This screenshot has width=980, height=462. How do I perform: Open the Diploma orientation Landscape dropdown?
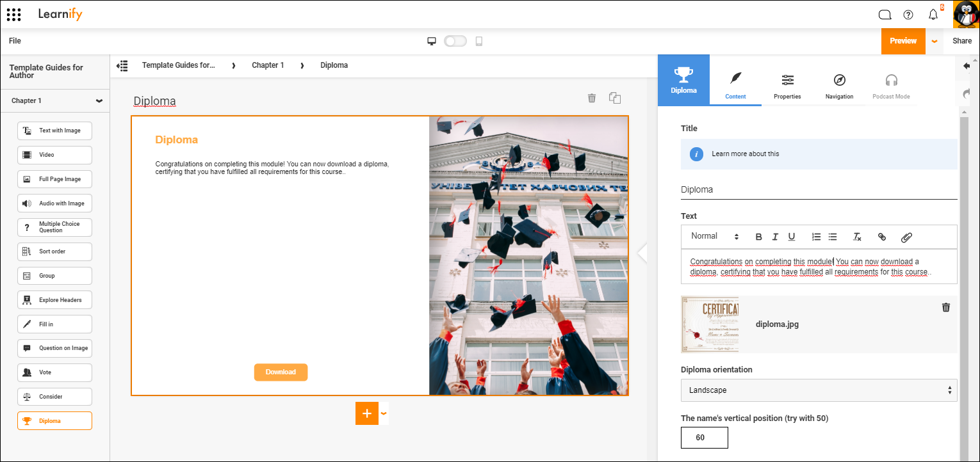coord(819,390)
